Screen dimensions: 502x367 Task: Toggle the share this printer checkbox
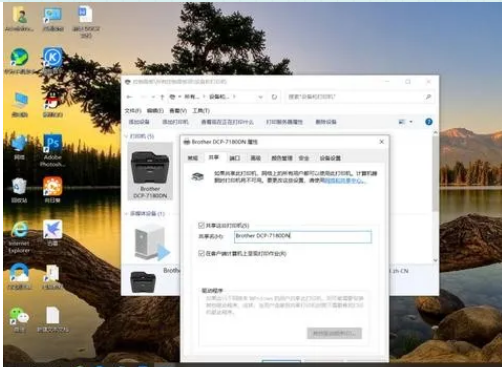pos(201,225)
